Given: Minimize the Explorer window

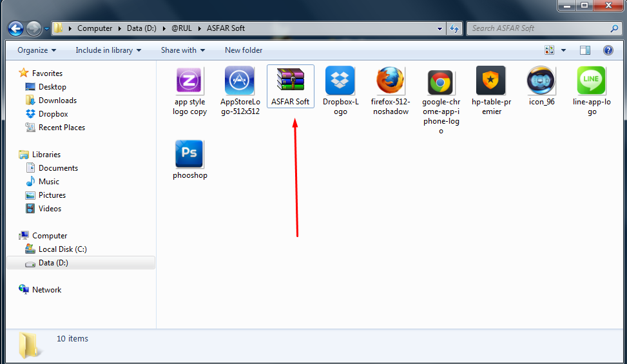Looking at the screenshot, I should coord(567,6).
